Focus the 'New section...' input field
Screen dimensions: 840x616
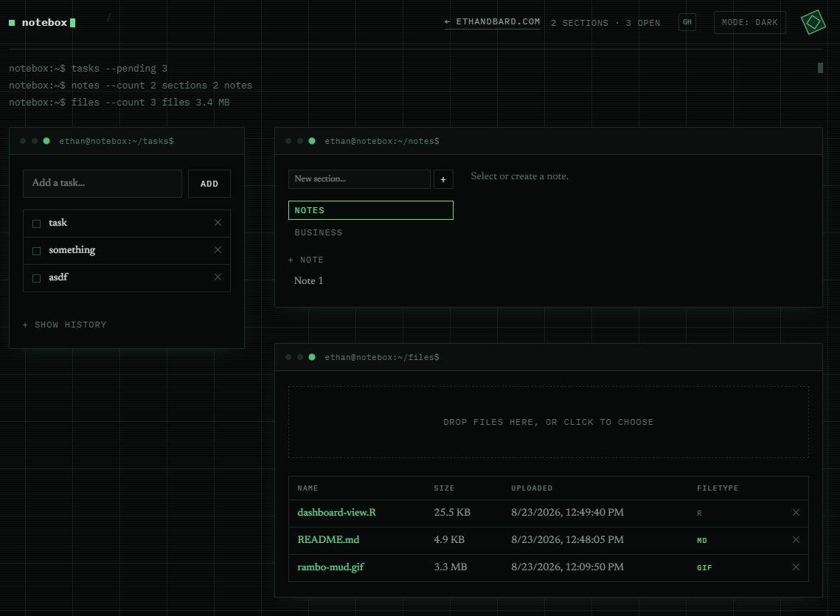click(359, 179)
